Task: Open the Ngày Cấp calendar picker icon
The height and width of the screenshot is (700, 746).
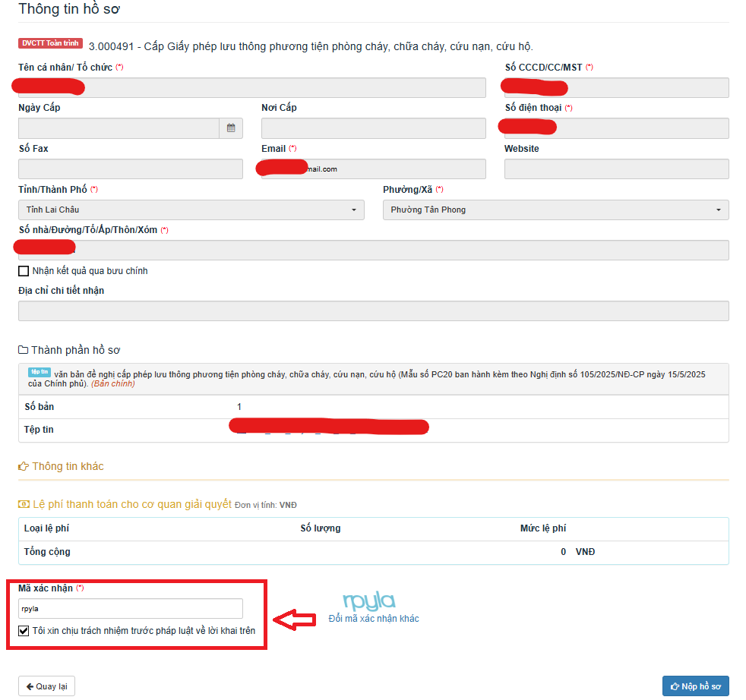Action: pyautogui.click(x=231, y=128)
